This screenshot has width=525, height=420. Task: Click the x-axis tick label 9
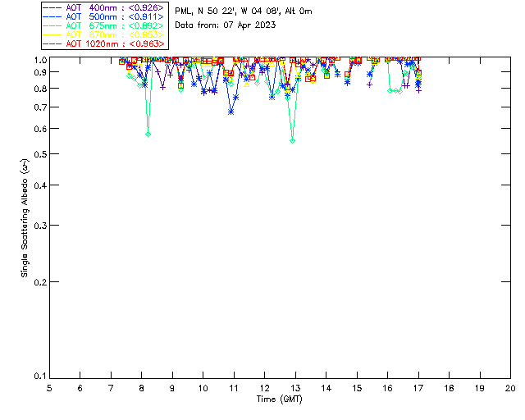pos(172,388)
